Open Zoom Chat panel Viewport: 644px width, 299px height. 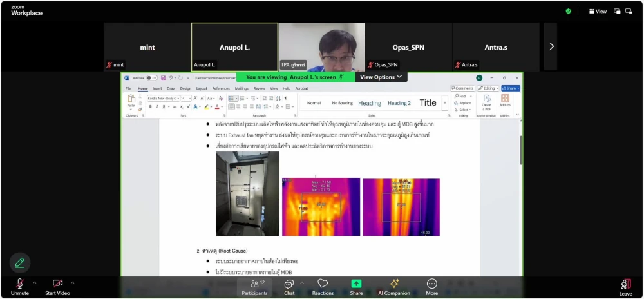[289, 287]
